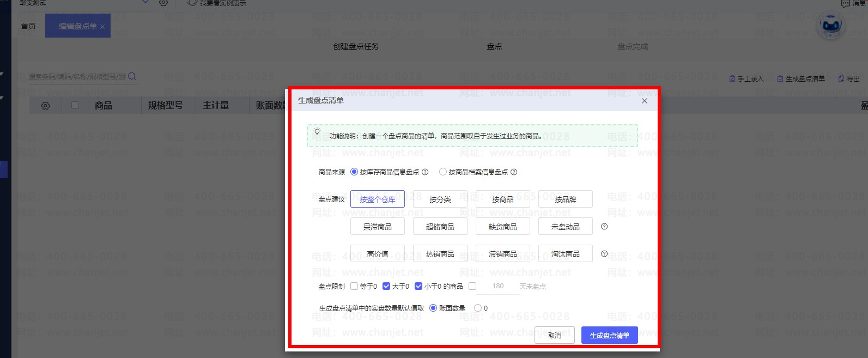This screenshot has width=868, height=358.
Task: Click the search magnifier icon
Action: 132,77
